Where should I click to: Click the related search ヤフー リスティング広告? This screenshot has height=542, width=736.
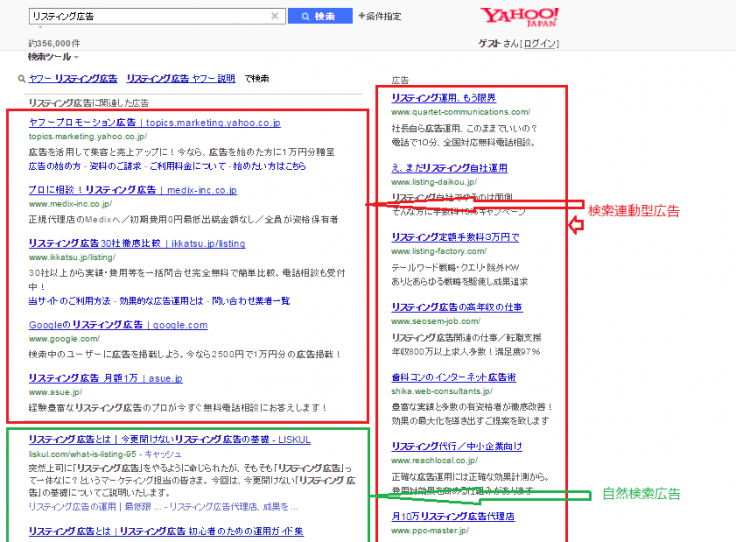click(x=73, y=79)
